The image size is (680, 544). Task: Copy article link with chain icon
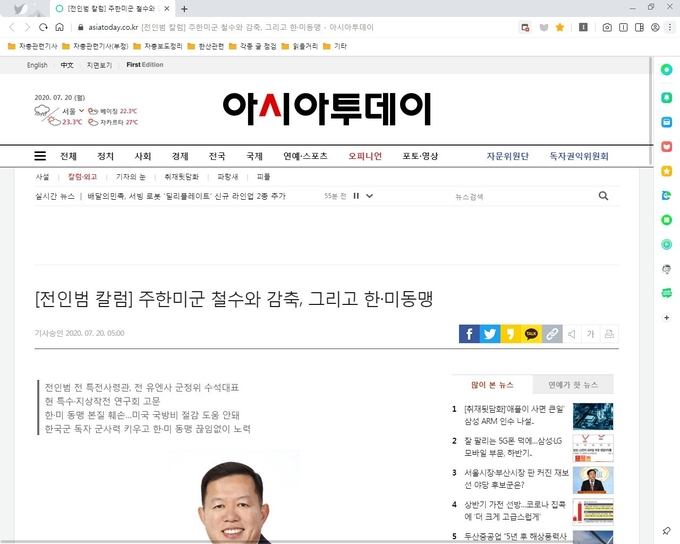tap(552, 334)
